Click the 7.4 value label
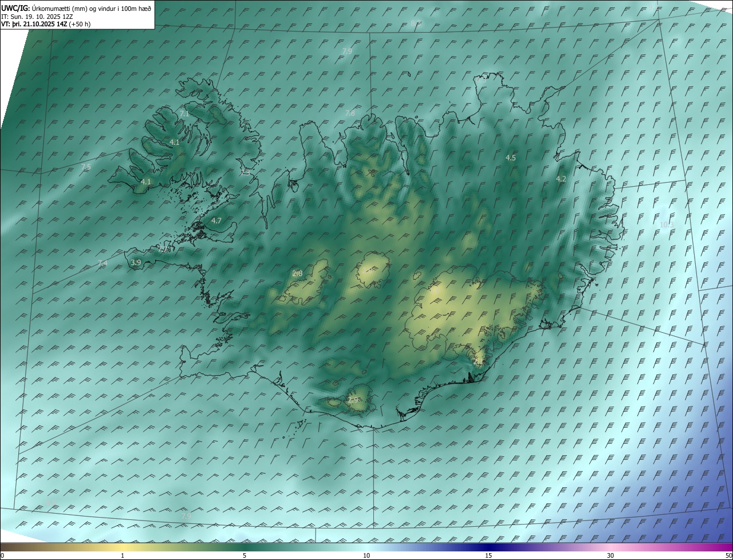Viewport: 733px width, 560px height. (103, 263)
